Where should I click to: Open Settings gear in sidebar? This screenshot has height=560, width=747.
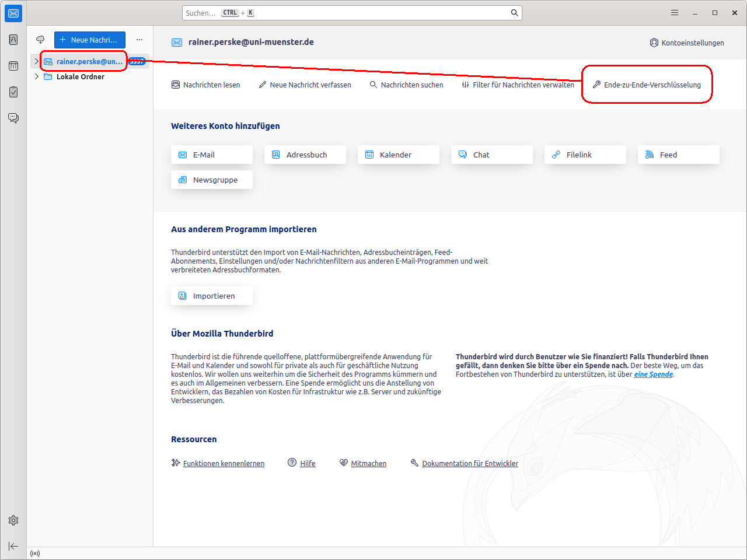(x=13, y=520)
